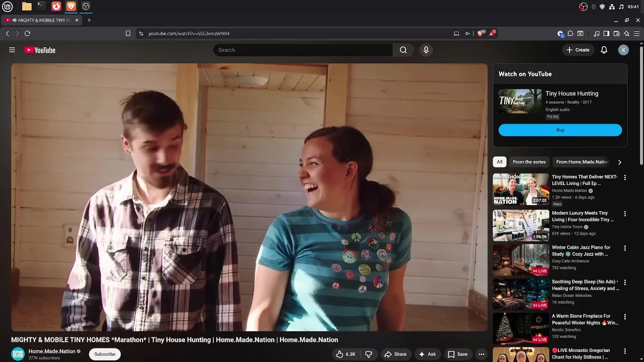Image resolution: width=644 pixels, height=362 pixels.
Task: Open a new browser tab
Action: pos(89,20)
